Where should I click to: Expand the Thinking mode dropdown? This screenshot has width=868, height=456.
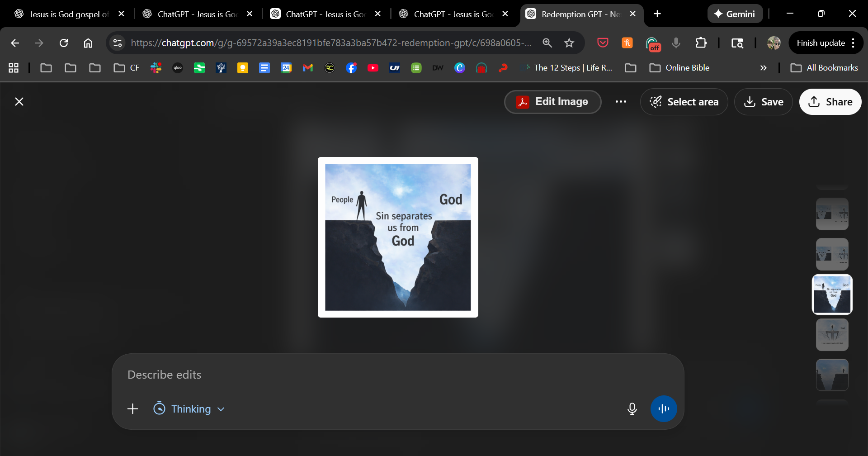tap(189, 409)
